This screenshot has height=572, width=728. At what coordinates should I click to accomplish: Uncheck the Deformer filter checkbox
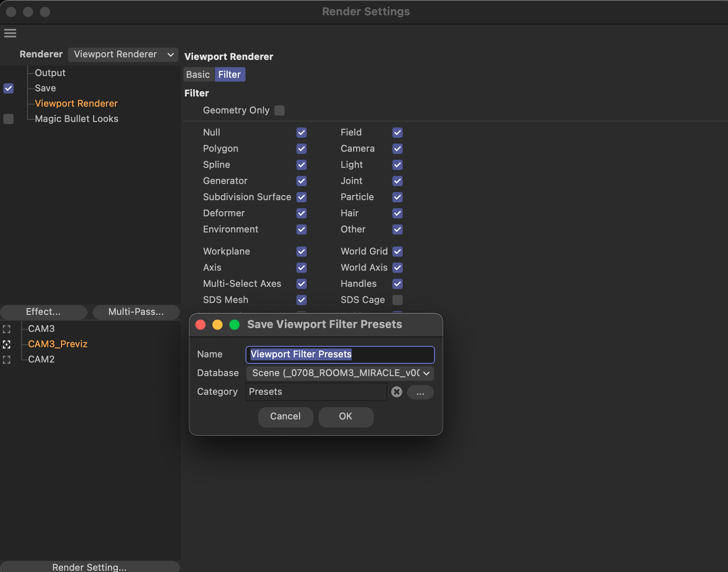(302, 213)
